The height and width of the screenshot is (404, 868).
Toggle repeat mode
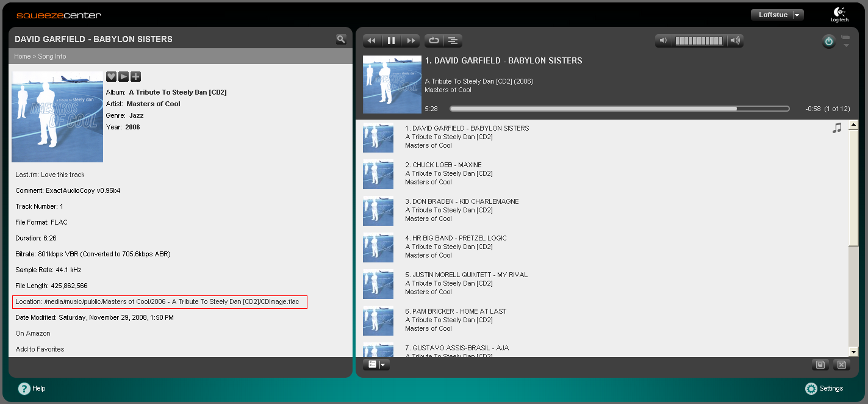434,41
